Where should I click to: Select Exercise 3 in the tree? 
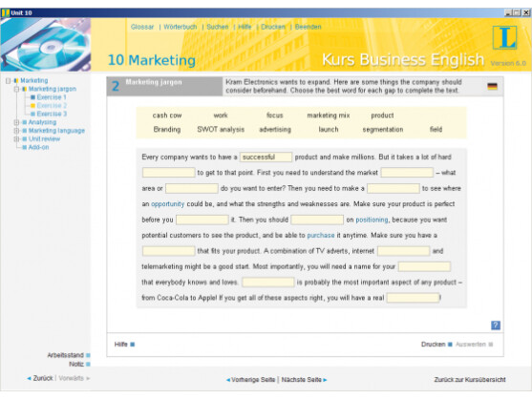[x=52, y=114]
